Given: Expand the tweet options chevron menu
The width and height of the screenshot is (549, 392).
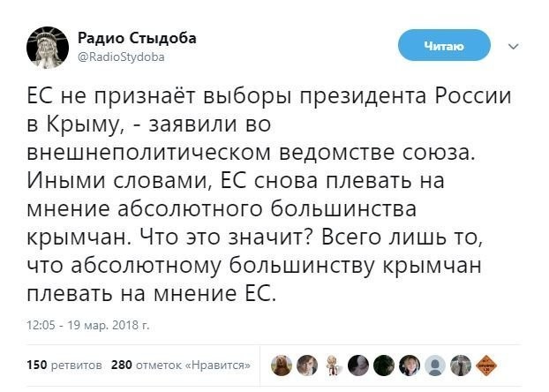Looking at the screenshot, I should point(515,45).
